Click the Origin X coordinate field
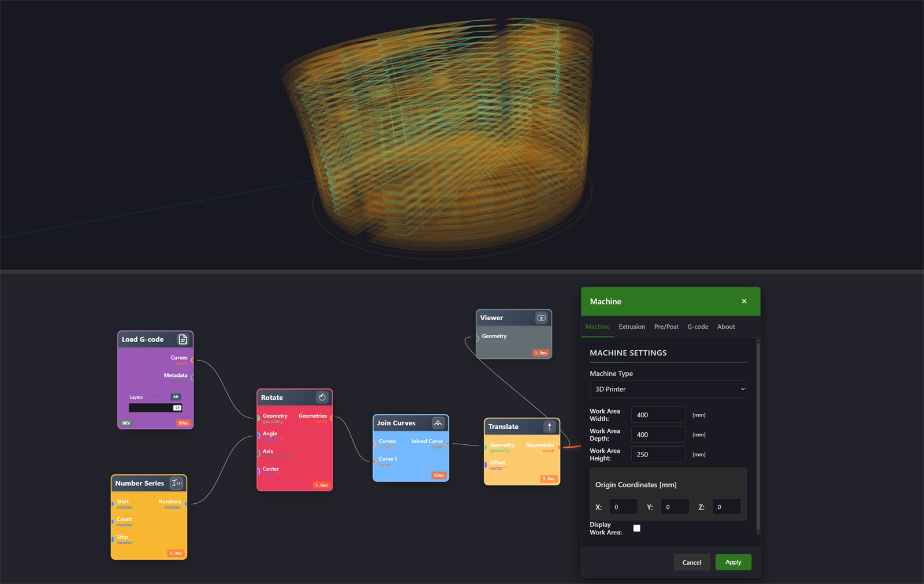 tap(623, 507)
